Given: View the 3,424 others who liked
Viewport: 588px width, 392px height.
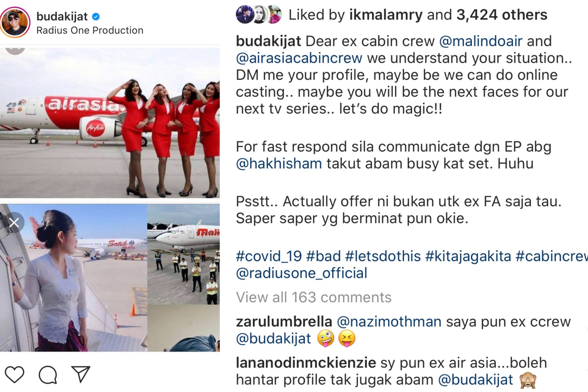Looking at the screenshot, I should tap(502, 15).
